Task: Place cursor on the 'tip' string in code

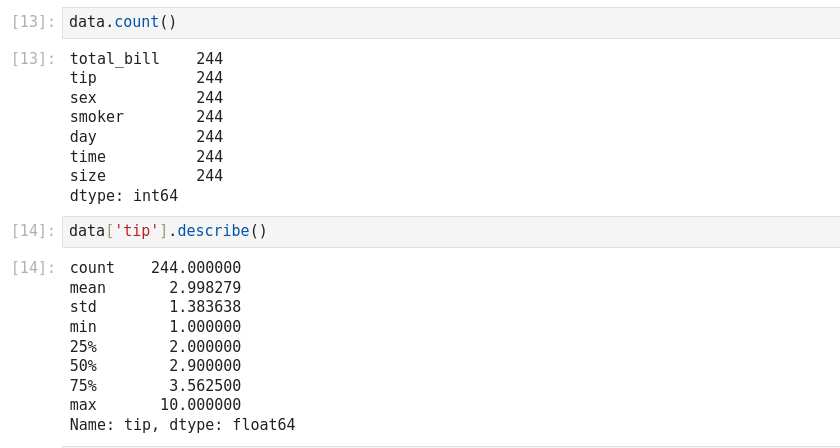Action: (x=137, y=231)
